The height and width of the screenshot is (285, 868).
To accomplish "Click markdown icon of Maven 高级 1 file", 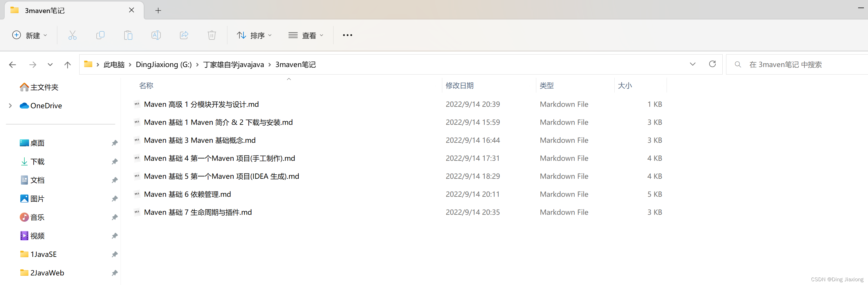I will [x=137, y=104].
